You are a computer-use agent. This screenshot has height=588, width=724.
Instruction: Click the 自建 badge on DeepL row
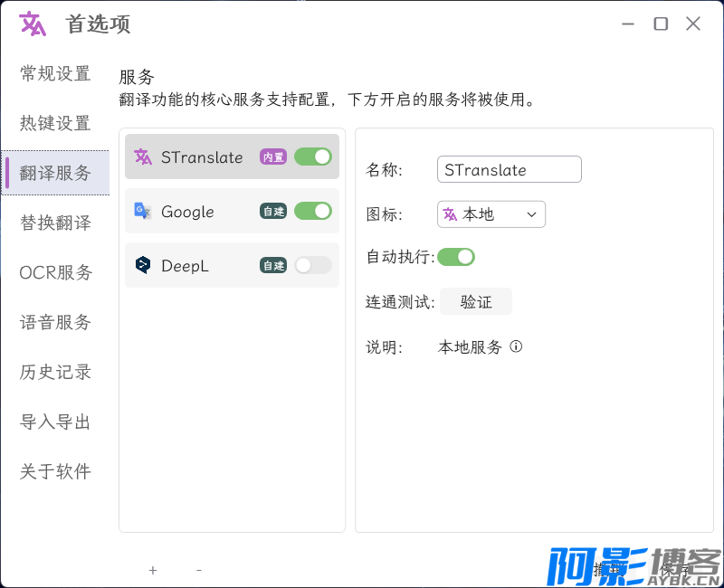pos(273,265)
